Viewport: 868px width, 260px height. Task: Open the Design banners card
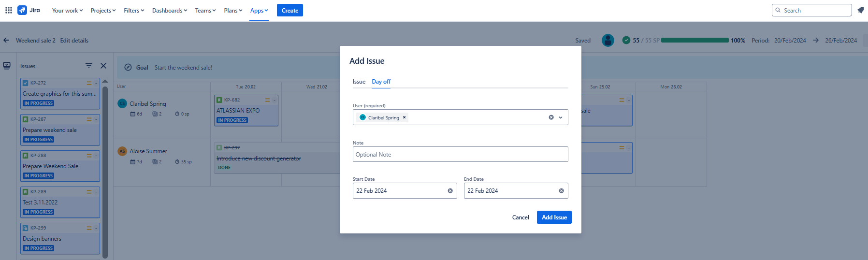tap(60, 238)
